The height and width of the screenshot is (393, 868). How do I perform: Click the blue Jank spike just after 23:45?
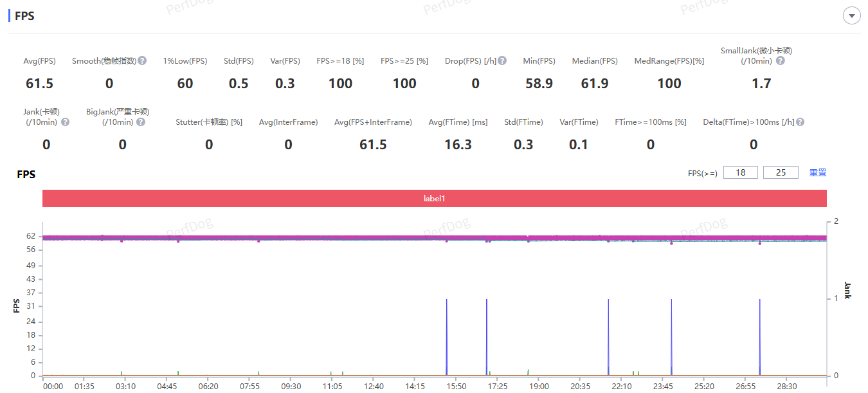pos(671,334)
